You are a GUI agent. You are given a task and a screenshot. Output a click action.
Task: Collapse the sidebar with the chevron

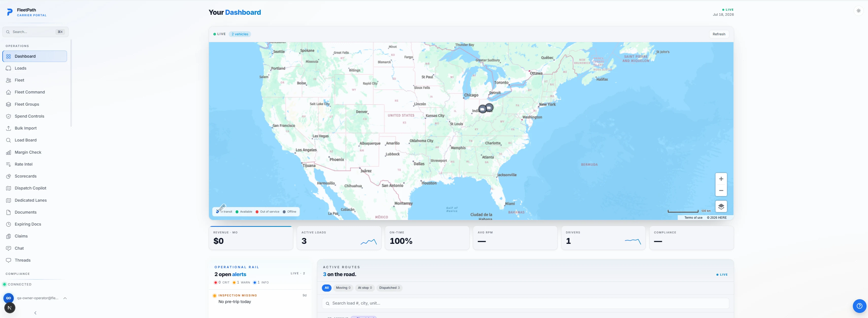pos(35,313)
